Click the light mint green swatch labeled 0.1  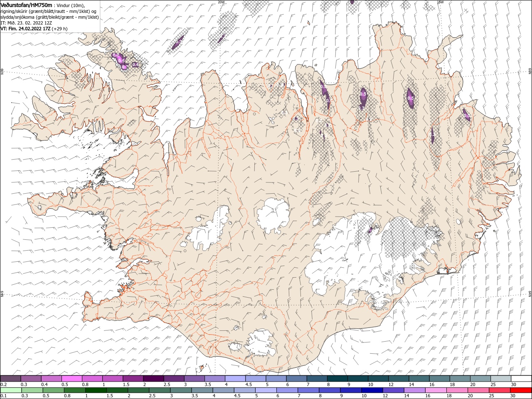tap(10, 390)
